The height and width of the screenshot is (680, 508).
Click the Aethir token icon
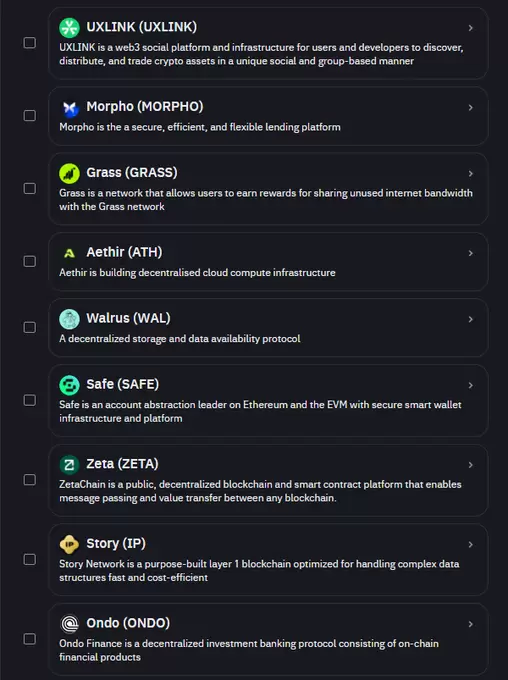69,253
